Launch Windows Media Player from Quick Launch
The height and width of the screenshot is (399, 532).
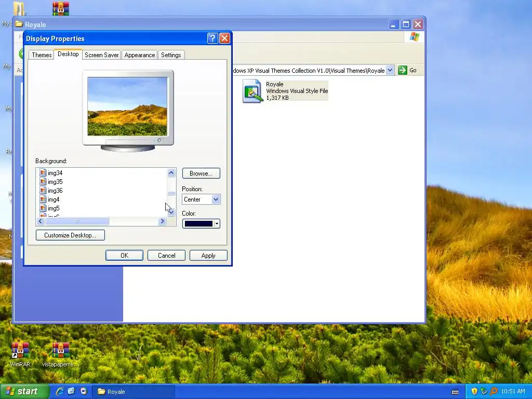(84, 391)
